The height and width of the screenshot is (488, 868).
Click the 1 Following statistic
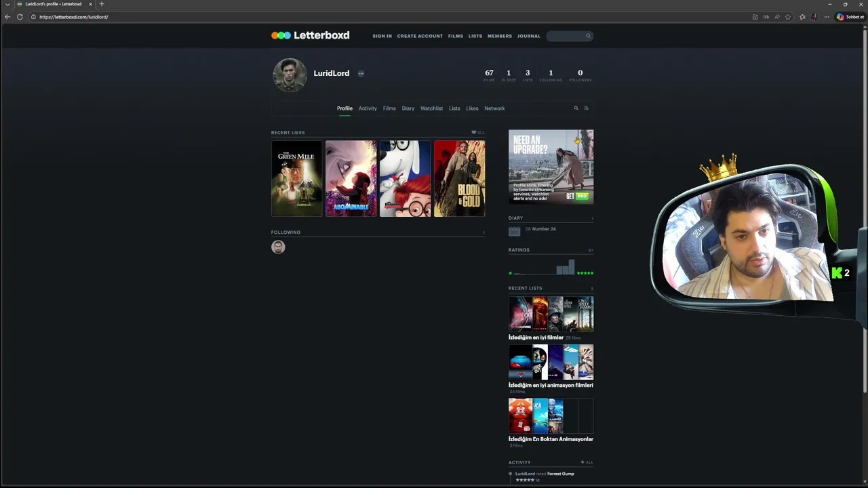click(551, 75)
